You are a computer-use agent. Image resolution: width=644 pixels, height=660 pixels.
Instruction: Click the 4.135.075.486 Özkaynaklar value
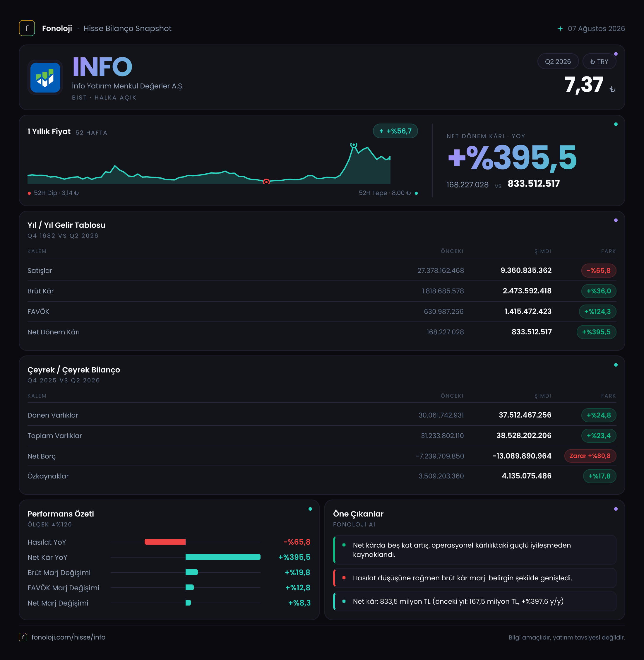pos(526,476)
